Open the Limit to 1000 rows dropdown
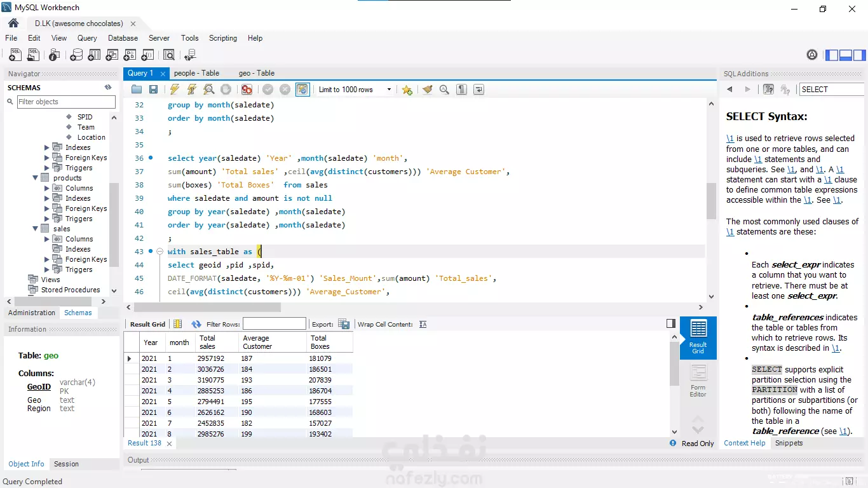The width and height of the screenshot is (868, 488). (x=355, y=90)
